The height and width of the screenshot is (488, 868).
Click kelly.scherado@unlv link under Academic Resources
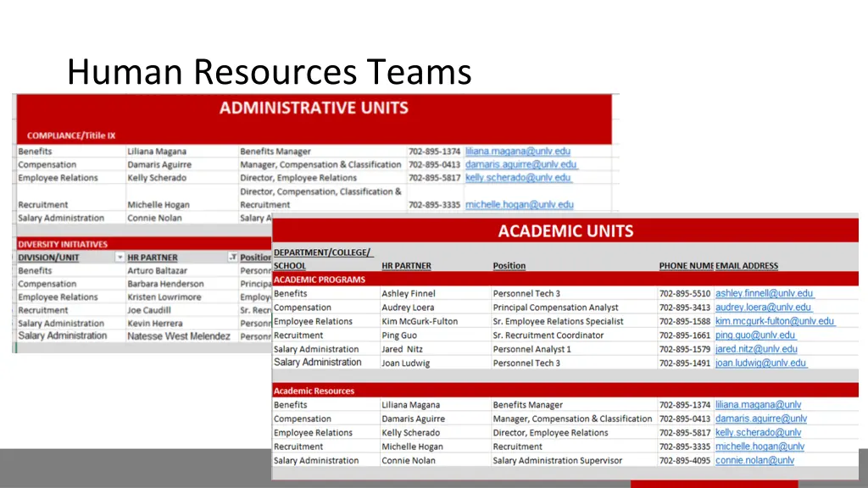click(758, 433)
